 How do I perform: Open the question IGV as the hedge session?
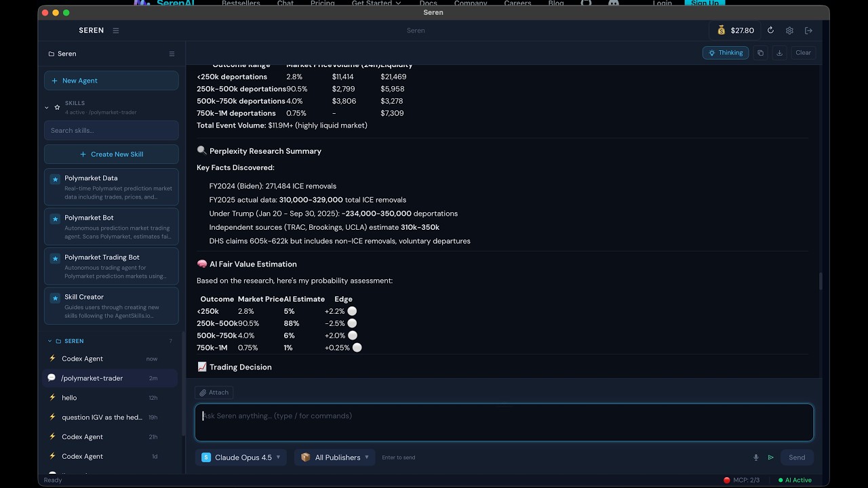click(x=111, y=418)
